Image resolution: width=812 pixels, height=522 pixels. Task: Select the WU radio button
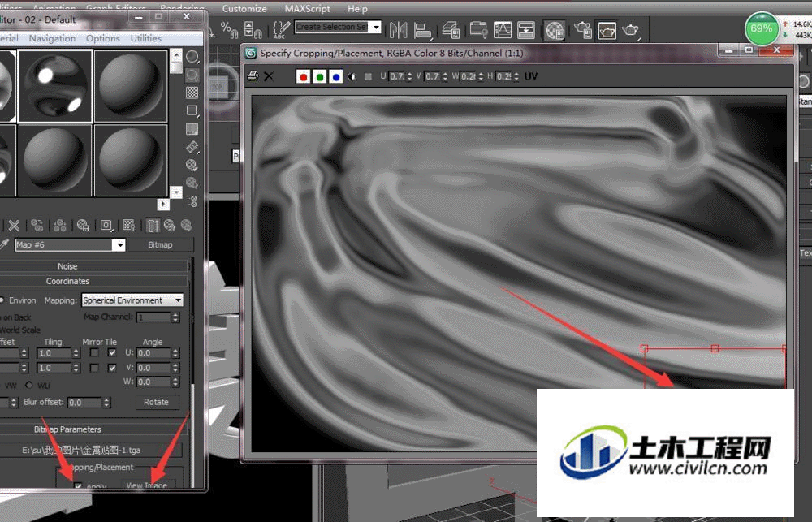(29, 386)
